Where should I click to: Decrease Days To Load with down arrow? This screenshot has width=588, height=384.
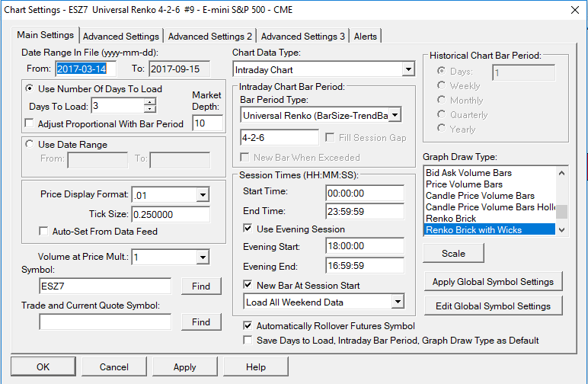pyautogui.click(x=149, y=109)
